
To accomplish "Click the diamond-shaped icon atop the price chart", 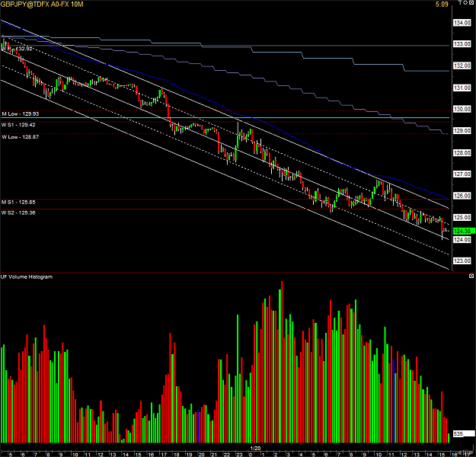I will pos(465,2).
